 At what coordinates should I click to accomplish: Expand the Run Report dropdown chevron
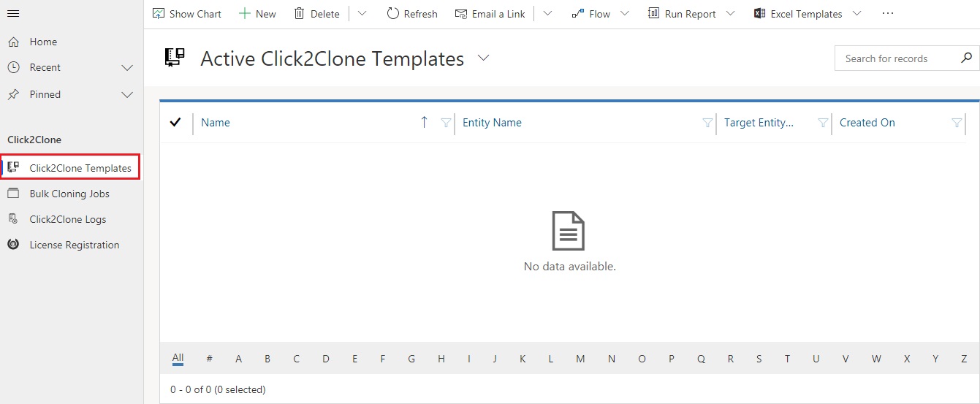730,13
